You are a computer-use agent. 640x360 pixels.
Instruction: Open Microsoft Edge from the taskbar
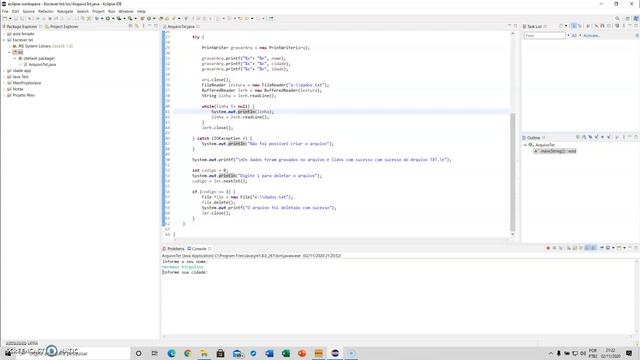171,353
